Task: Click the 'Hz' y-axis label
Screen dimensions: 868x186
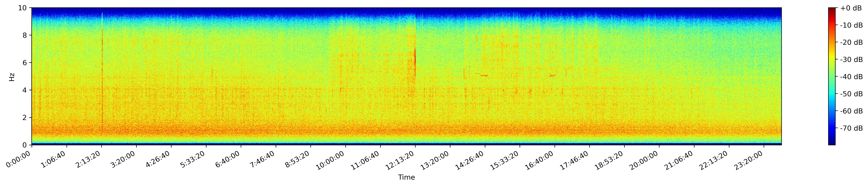Action: tap(12, 77)
